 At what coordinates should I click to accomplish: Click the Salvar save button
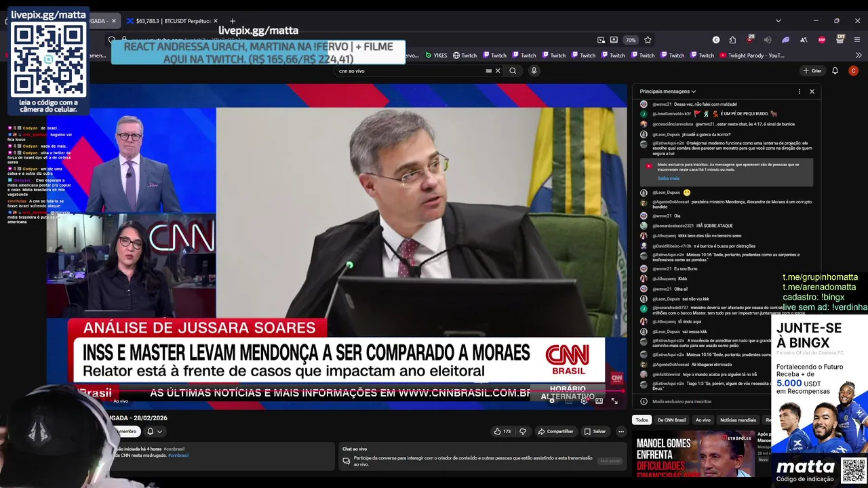pos(594,431)
